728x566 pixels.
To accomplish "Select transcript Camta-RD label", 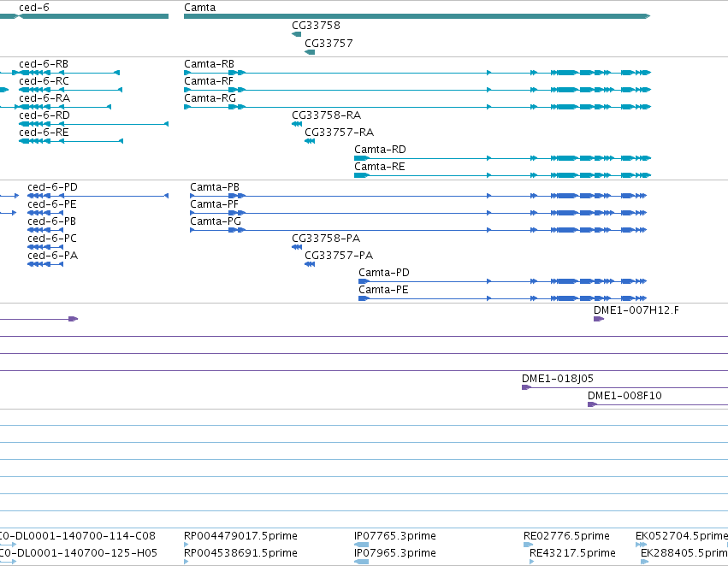I will pyautogui.click(x=380, y=150).
